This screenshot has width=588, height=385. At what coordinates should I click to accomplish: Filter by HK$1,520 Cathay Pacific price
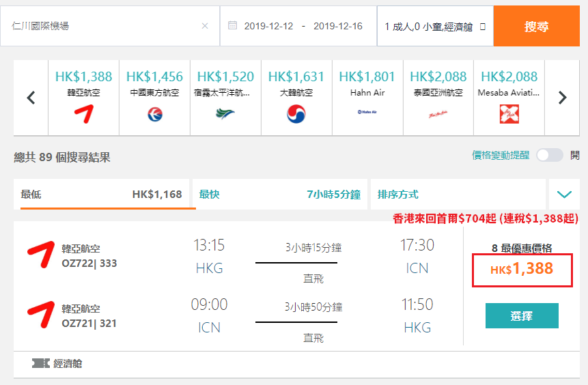225,76
